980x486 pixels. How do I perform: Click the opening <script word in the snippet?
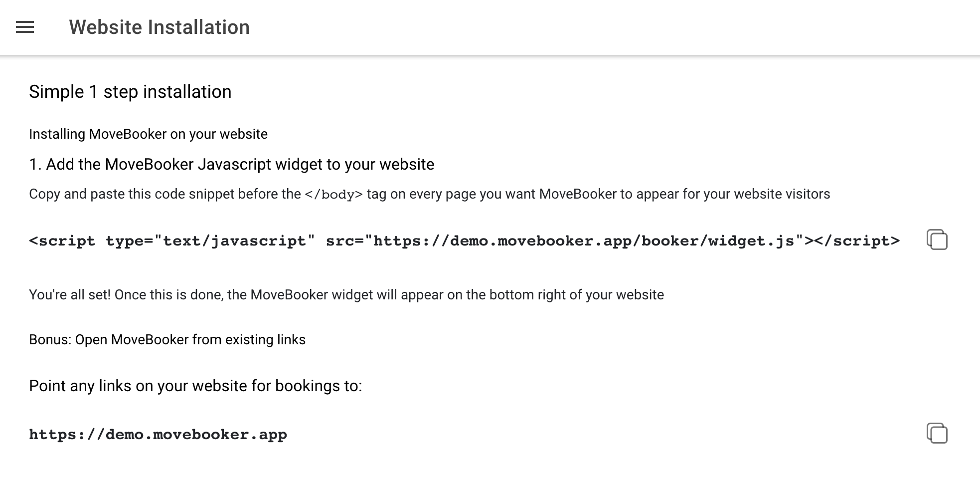pyautogui.click(x=62, y=241)
